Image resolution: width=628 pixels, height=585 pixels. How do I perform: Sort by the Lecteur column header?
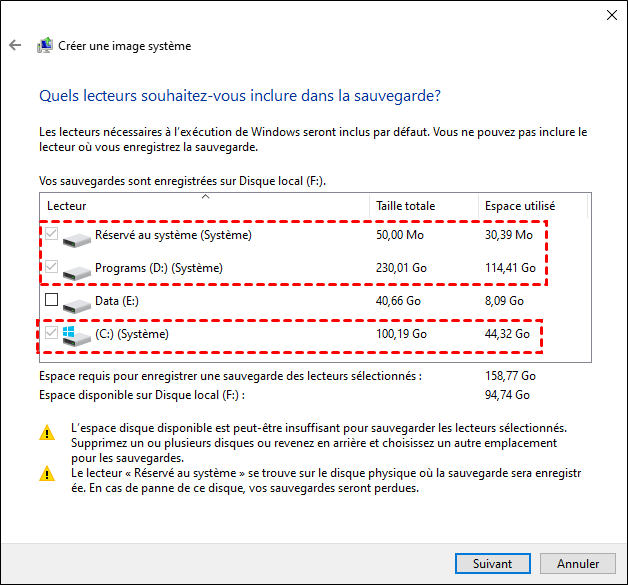pos(205,206)
